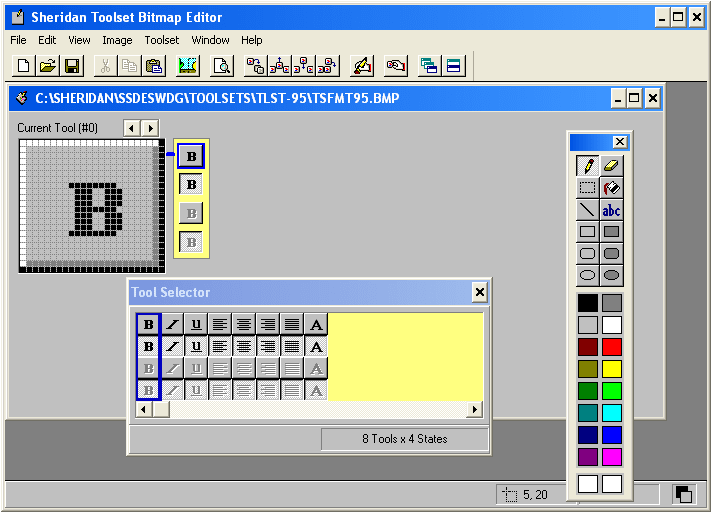Open a file with the folder icon

pyautogui.click(x=48, y=66)
